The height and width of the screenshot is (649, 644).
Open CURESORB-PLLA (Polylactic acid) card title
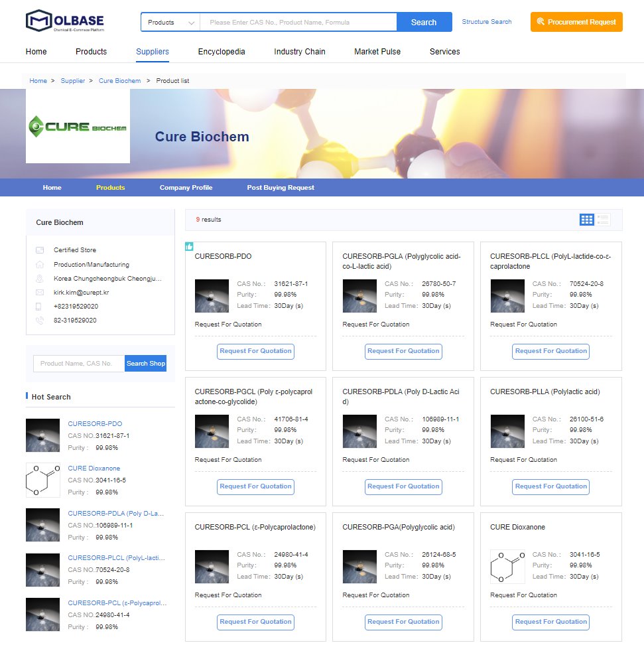click(545, 392)
